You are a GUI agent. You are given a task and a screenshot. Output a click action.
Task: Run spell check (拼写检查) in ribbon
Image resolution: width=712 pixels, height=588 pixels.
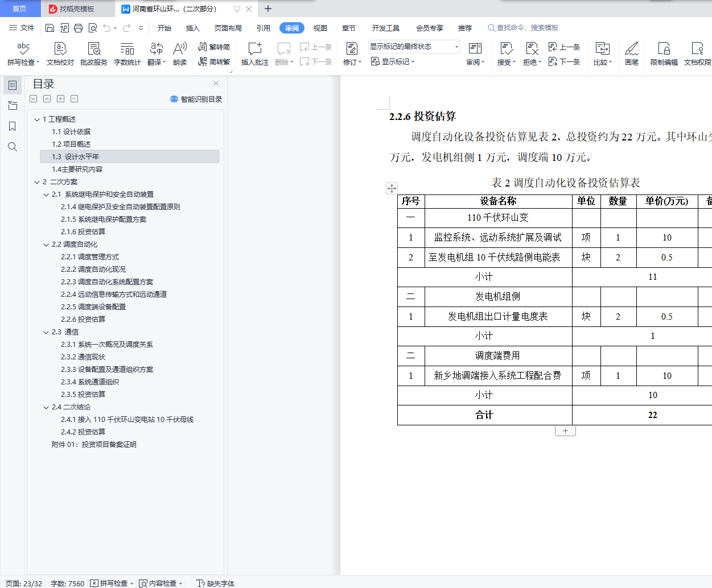coord(23,54)
